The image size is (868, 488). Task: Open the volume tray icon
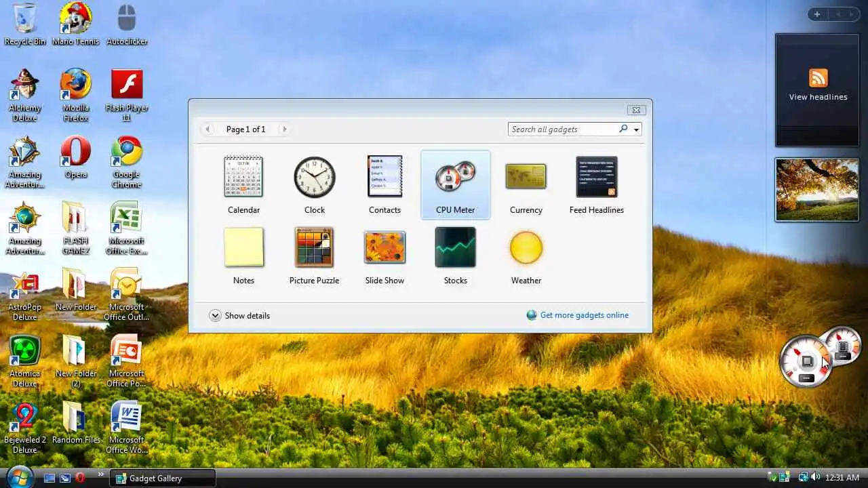click(814, 477)
